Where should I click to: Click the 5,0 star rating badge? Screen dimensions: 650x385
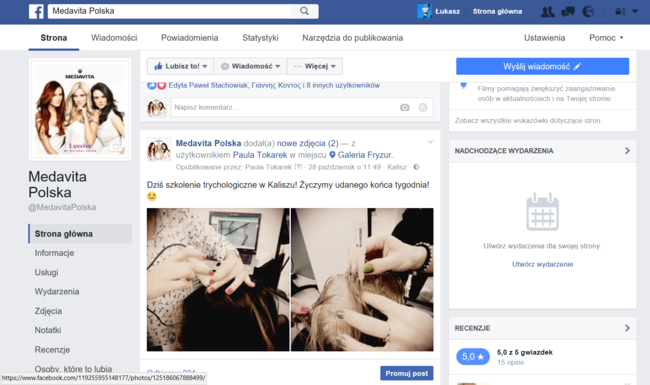(473, 356)
